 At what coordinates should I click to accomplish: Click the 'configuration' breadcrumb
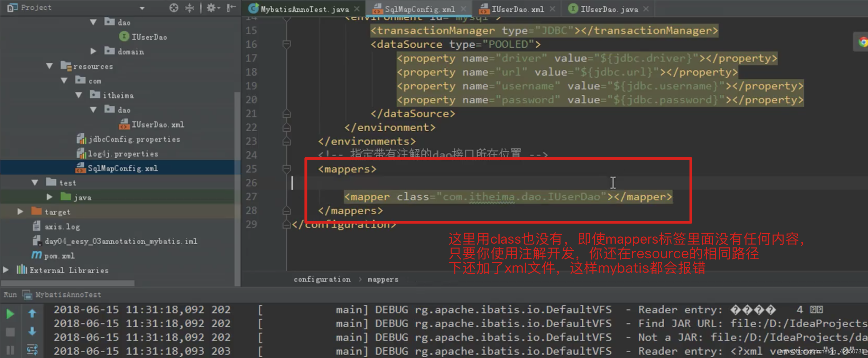pos(322,279)
